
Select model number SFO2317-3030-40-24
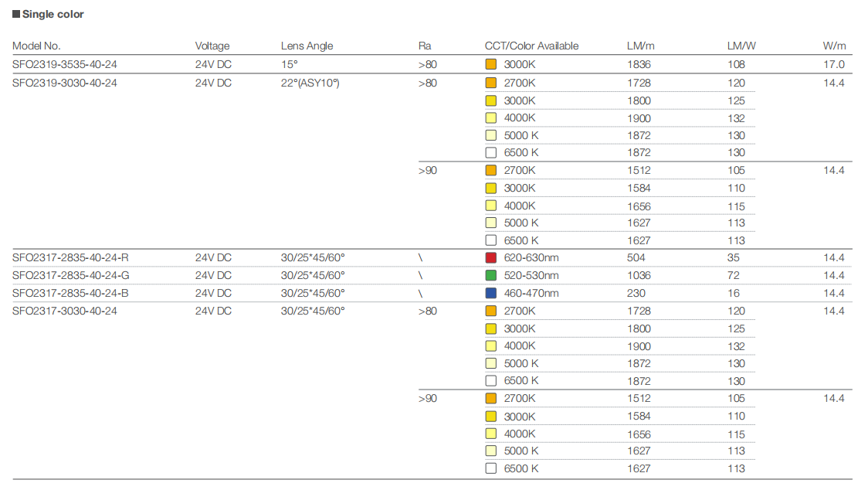click(x=65, y=311)
